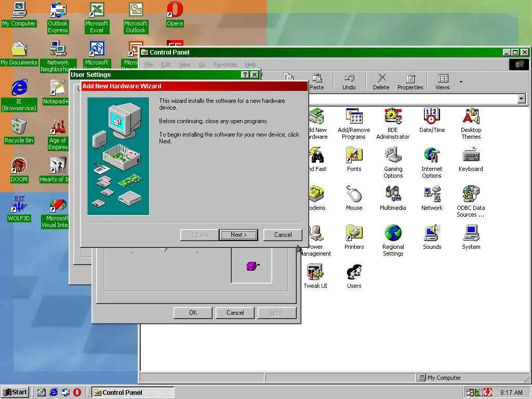Open the Add/Remove Programs icon

pyautogui.click(x=354, y=124)
